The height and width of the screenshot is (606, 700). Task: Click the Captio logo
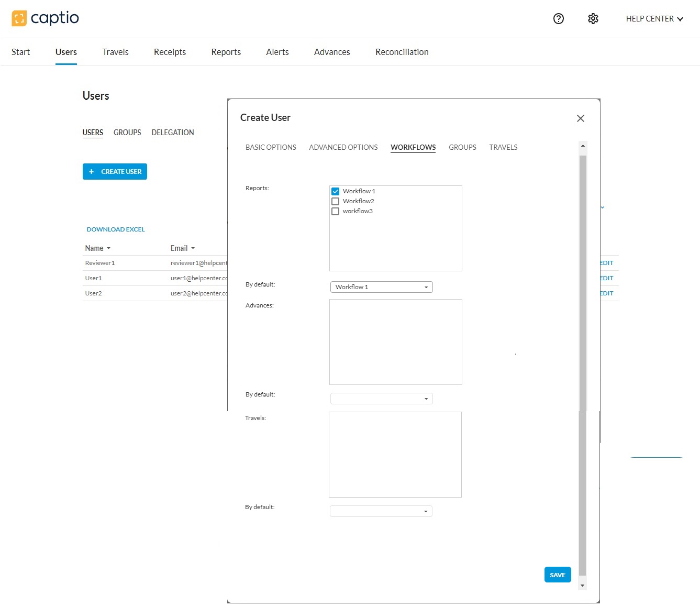[45, 18]
